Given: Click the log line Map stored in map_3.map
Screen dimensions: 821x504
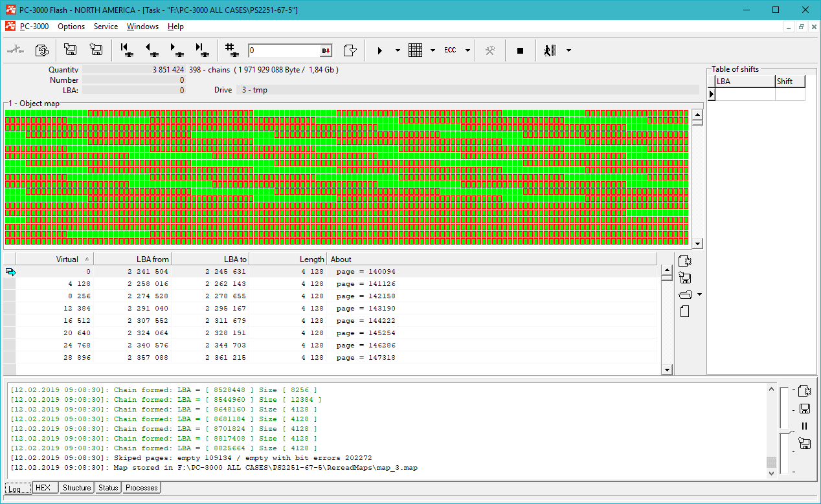Looking at the screenshot, I should click(214, 467).
